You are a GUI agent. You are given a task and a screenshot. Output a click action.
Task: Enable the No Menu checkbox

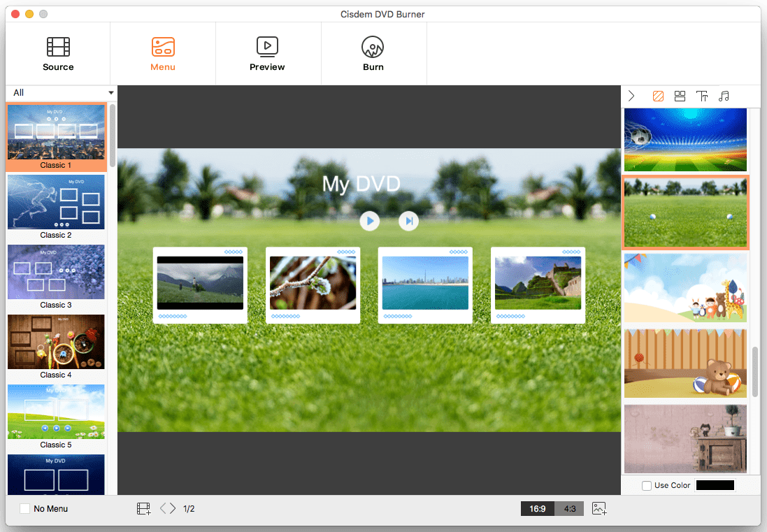(24, 508)
